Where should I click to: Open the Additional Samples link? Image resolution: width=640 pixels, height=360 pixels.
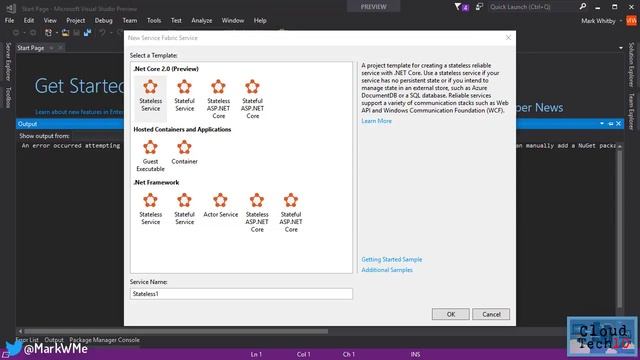pyautogui.click(x=387, y=270)
